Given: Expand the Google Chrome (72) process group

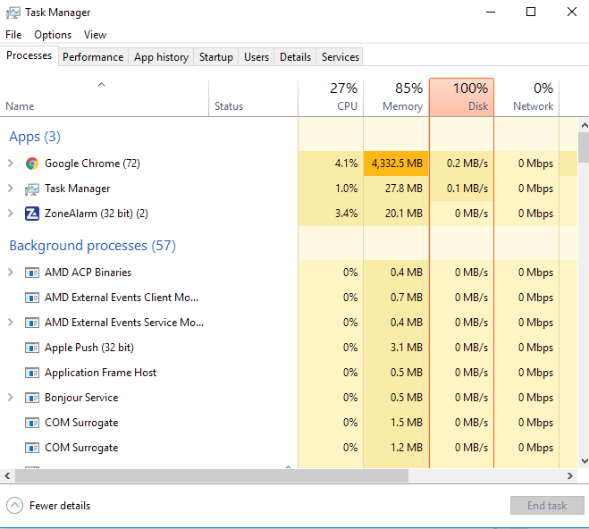Looking at the screenshot, I should tap(11, 163).
